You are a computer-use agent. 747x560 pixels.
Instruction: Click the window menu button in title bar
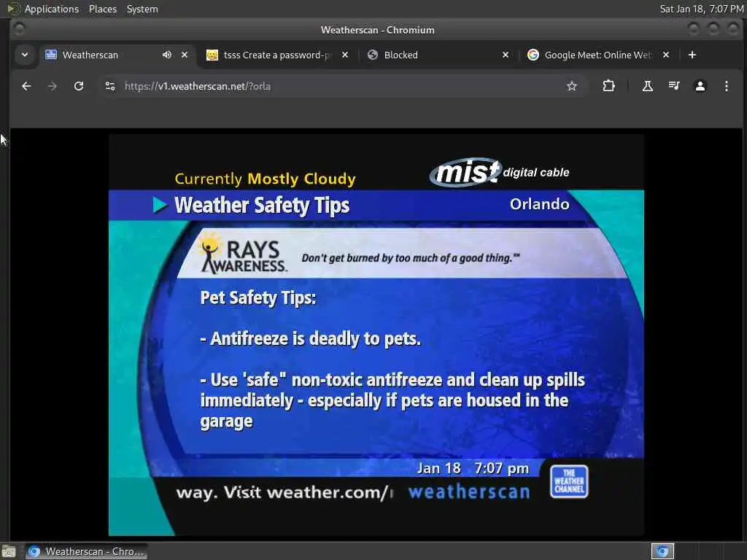tap(19, 29)
